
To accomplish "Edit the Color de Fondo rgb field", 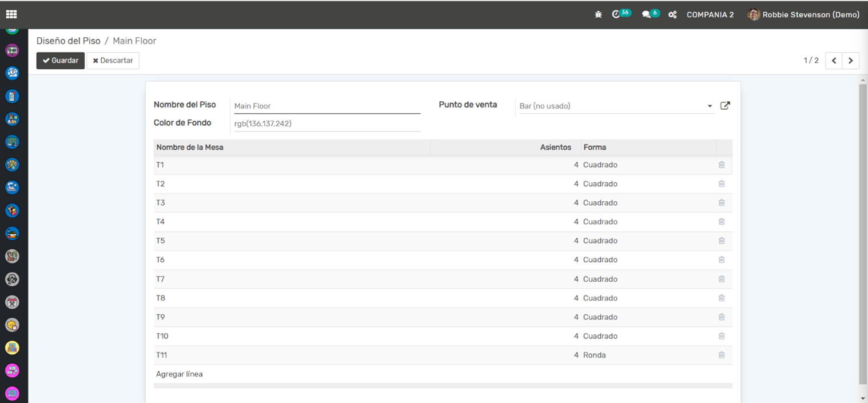I will coord(327,123).
